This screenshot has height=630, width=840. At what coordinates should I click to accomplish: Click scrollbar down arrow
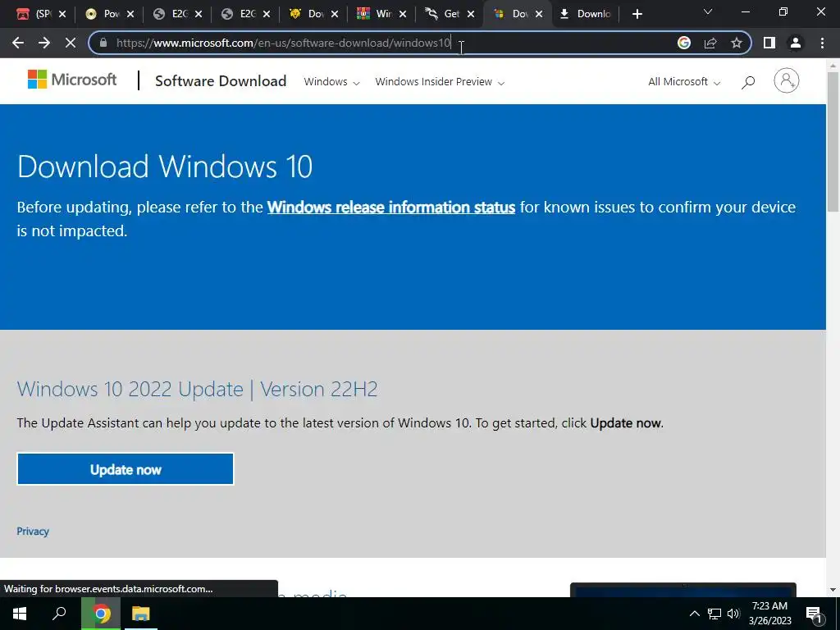pyautogui.click(x=833, y=590)
